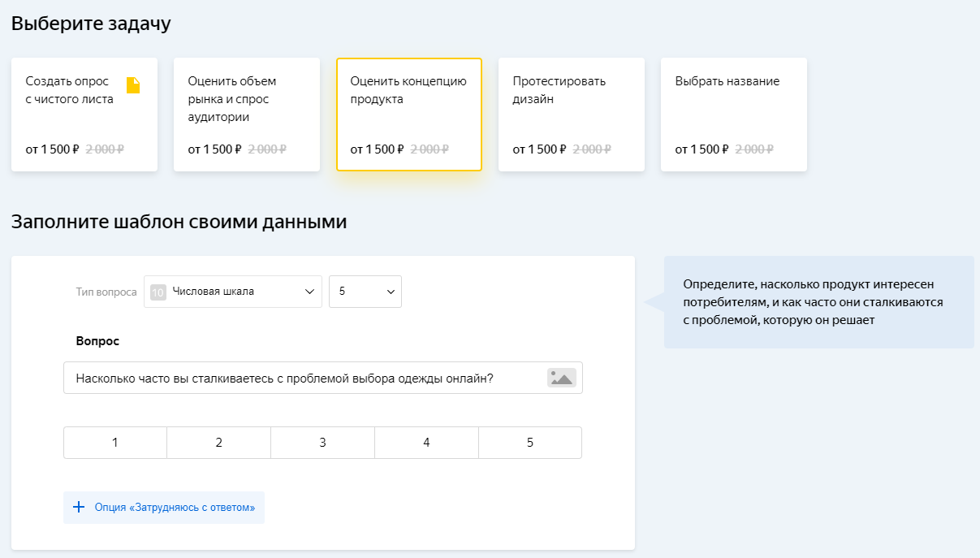
Task: Click the yellow document icon on blank survey card
Action: [133, 85]
